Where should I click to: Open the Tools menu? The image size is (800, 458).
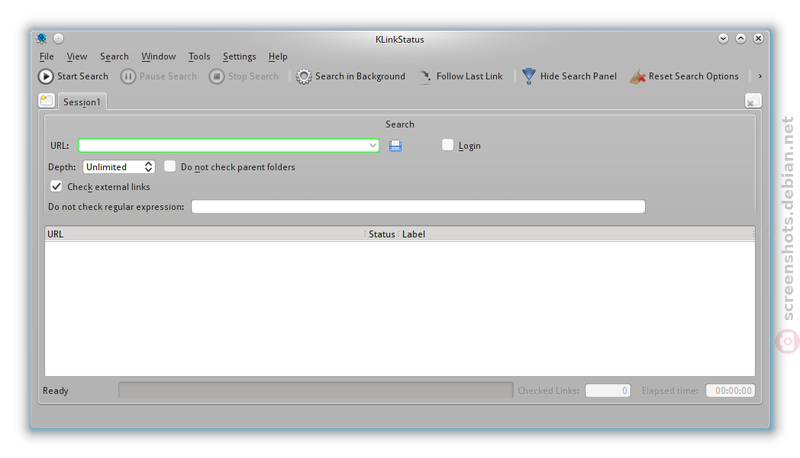pos(199,57)
